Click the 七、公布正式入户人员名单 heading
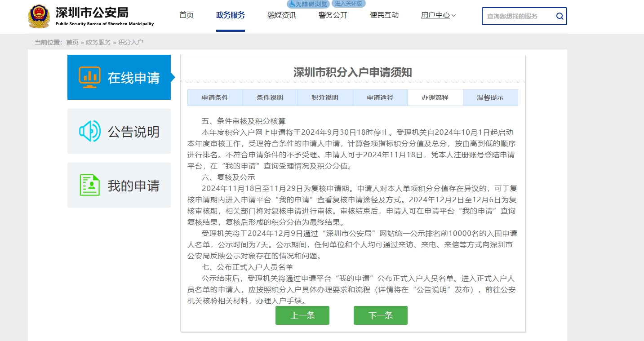644x341 pixels. click(x=247, y=267)
